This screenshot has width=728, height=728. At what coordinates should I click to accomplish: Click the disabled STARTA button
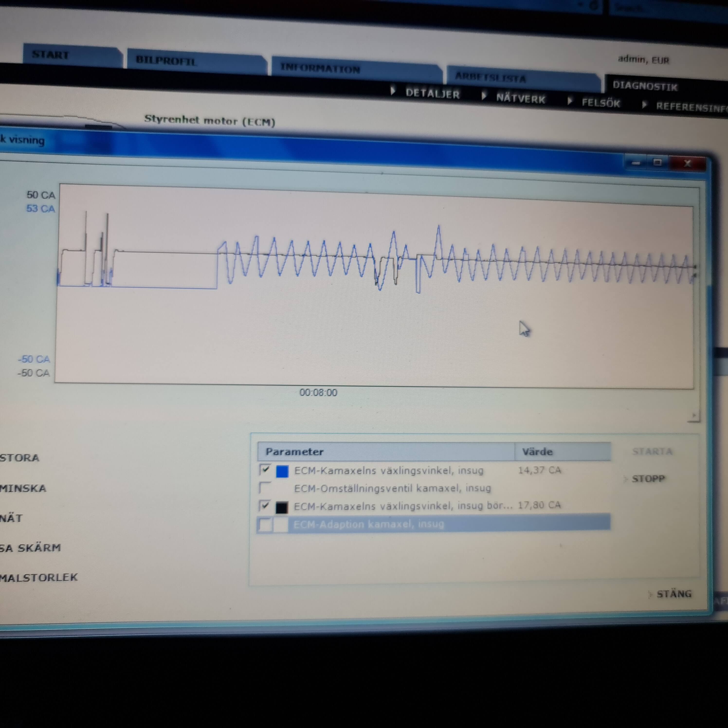652,451
